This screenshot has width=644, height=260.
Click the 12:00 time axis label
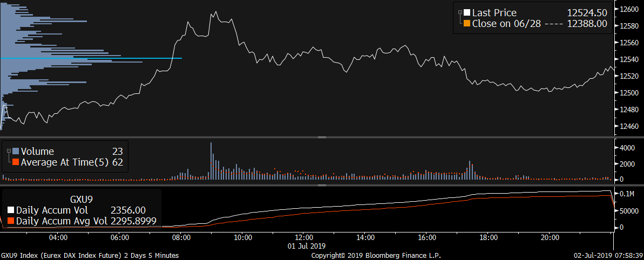tap(304, 237)
